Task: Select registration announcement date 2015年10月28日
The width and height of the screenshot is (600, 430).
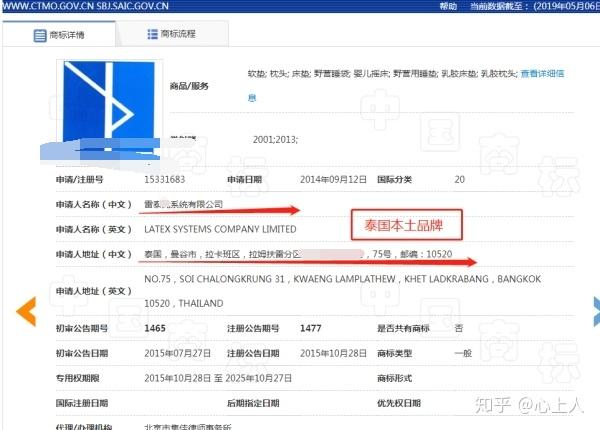Action: 333,353
